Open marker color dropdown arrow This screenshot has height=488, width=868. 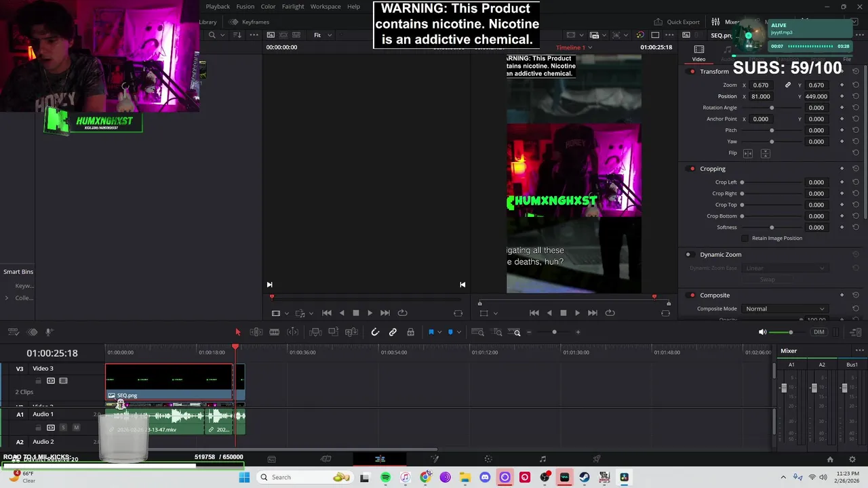[x=459, y=332]
